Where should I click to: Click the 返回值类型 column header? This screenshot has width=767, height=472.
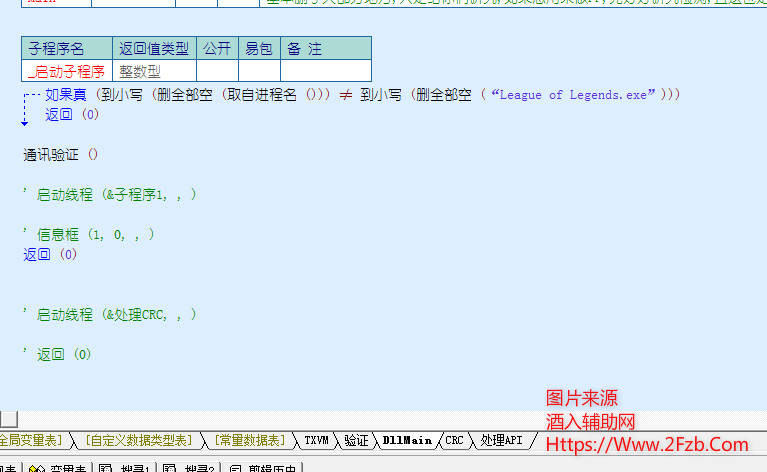(x=155, y=48)
